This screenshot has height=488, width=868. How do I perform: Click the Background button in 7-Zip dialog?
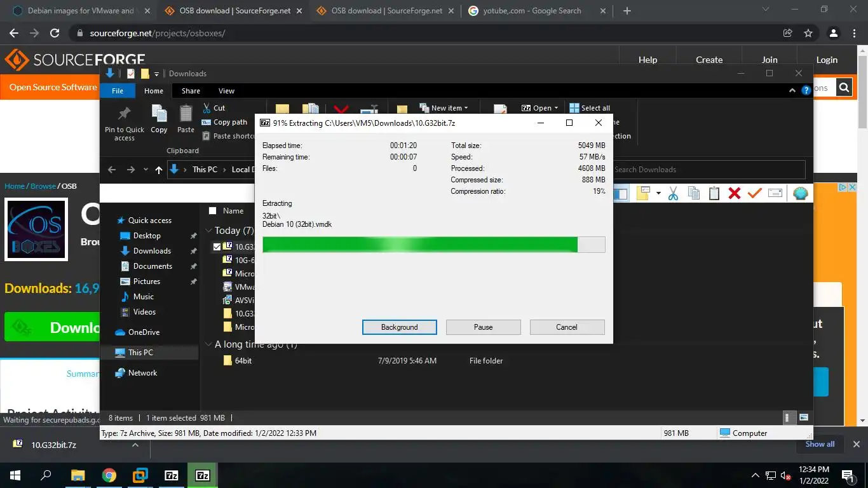[399, 327]
